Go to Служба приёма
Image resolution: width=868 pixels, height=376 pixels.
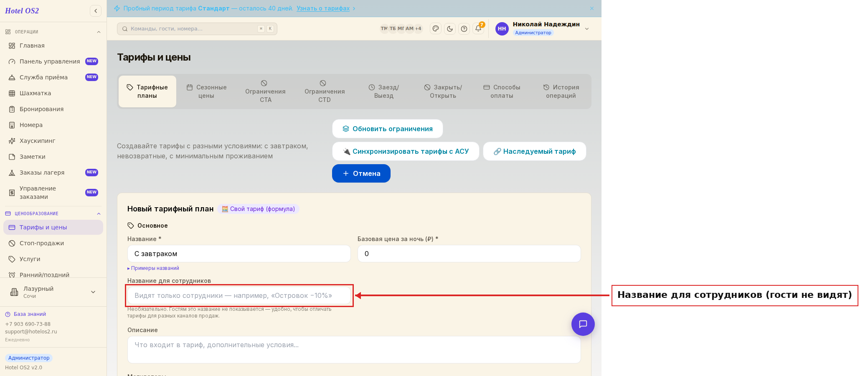coord(53,77)
